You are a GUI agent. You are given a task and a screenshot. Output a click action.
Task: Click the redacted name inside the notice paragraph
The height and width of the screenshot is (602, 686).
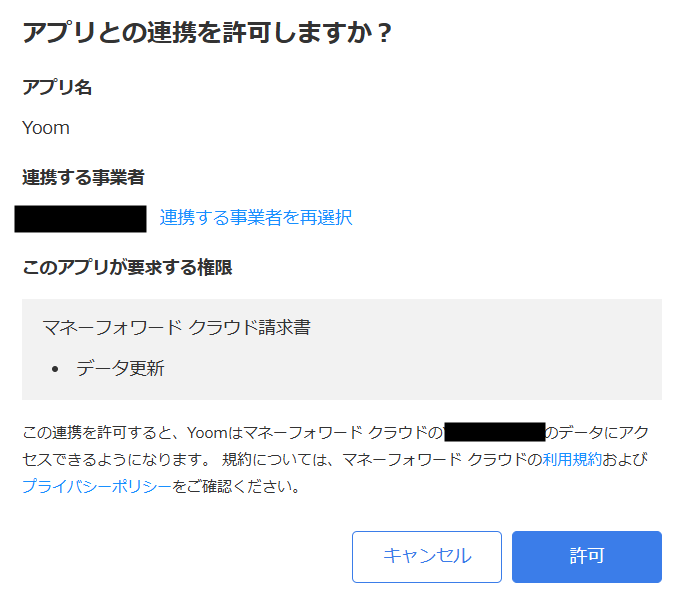click(494, 433)
